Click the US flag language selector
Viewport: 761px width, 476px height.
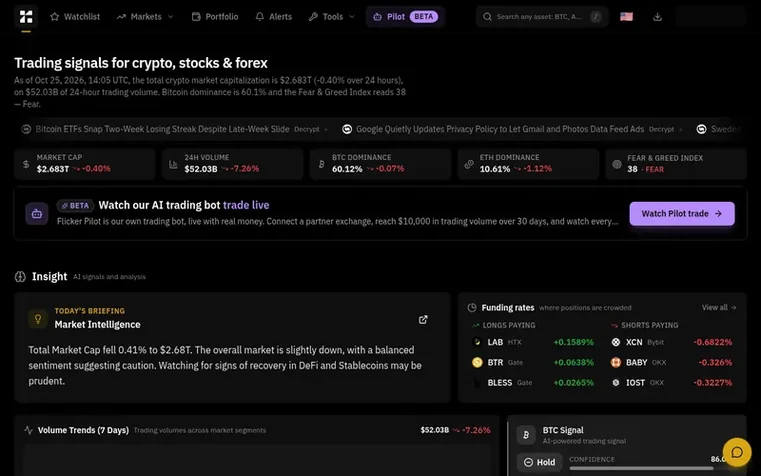pos(627,17)
